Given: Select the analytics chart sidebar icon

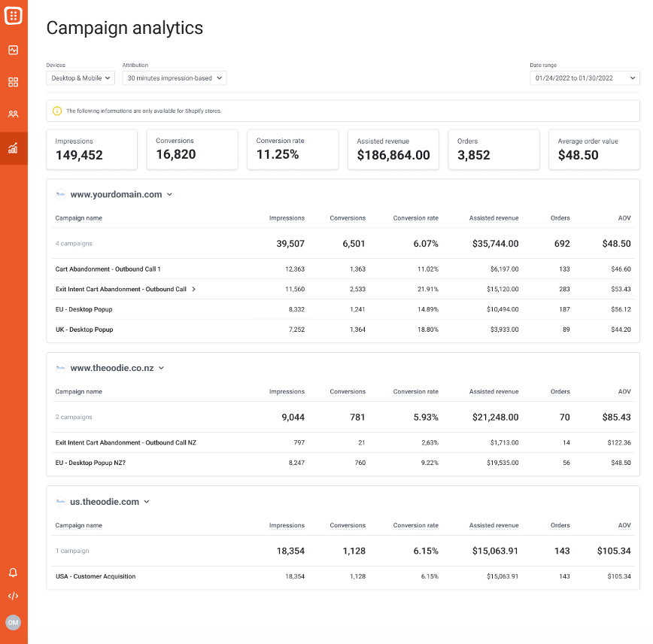Looking at the screenshot, I should click(14, 148).
